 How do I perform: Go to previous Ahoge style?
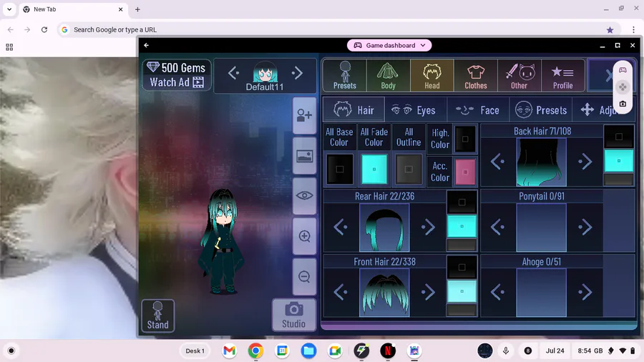[x=497, y=292]
